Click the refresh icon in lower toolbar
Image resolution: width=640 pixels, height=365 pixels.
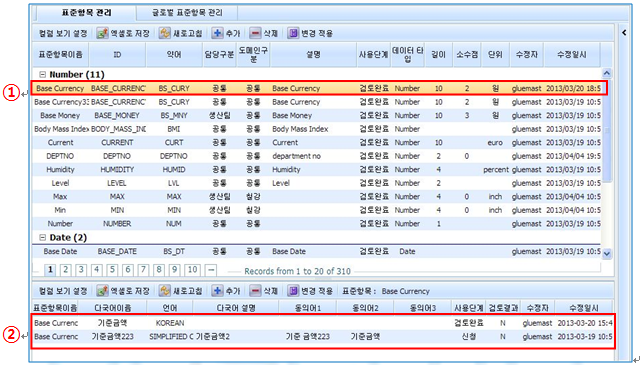pyautogui.click(x=164, y=291)
